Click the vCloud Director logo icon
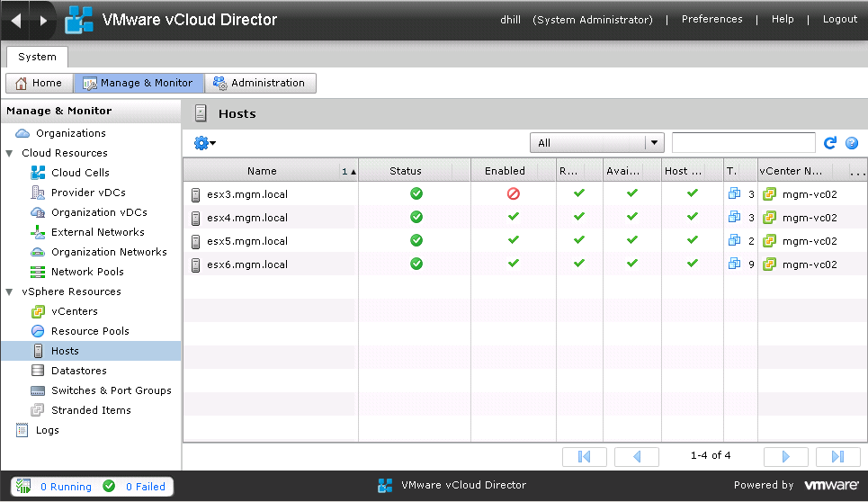The width and height of the screenshot is (868, 502). point(78,20)
